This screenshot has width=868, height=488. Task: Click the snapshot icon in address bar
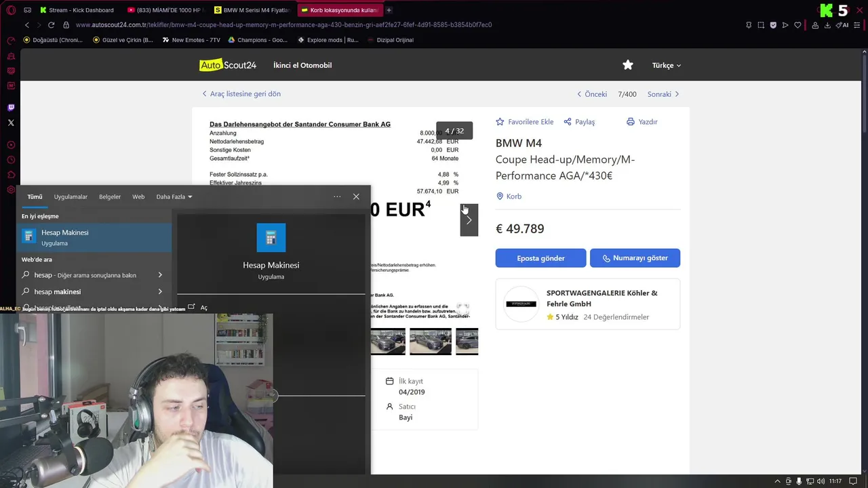pos(761,25)
